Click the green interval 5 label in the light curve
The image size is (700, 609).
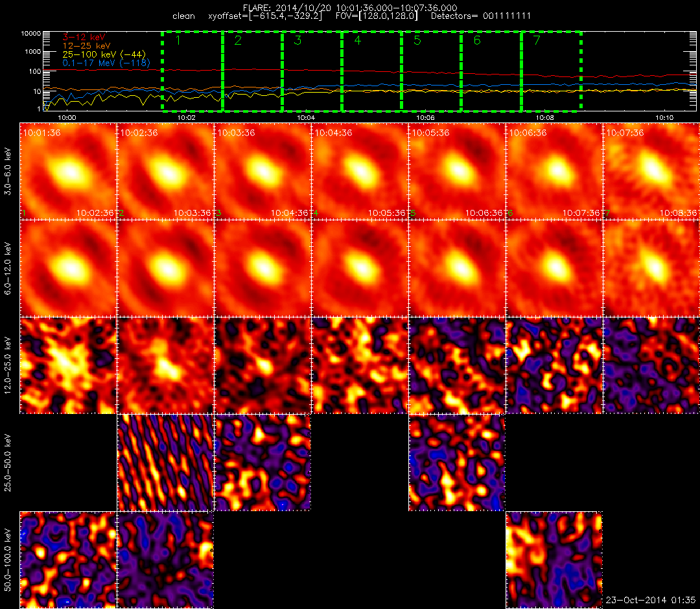[x=417, y=40]
